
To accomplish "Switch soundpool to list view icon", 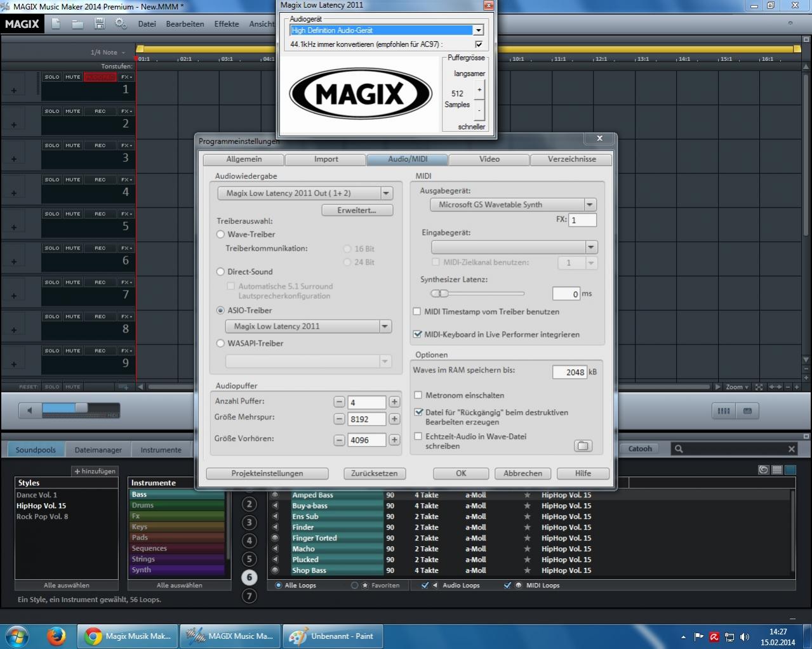I will [776, 470].
